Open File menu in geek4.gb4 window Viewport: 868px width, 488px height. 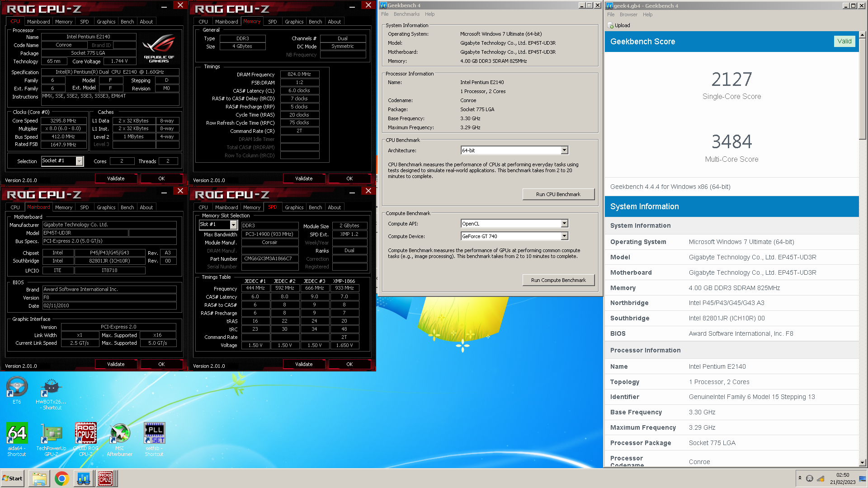611,14
